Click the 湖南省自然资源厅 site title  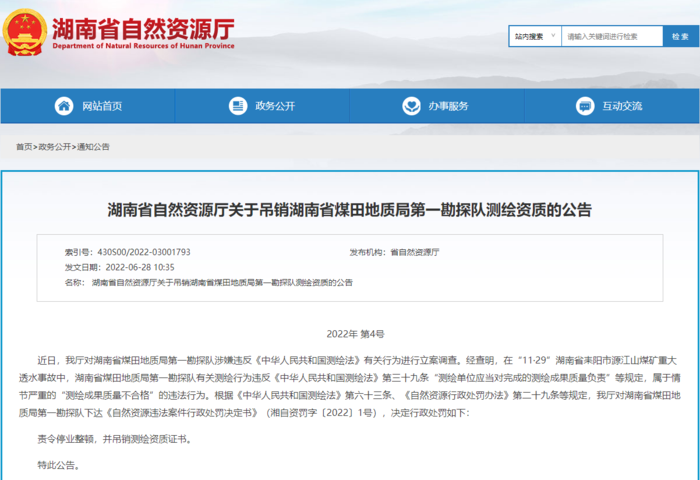coord(143,29)
